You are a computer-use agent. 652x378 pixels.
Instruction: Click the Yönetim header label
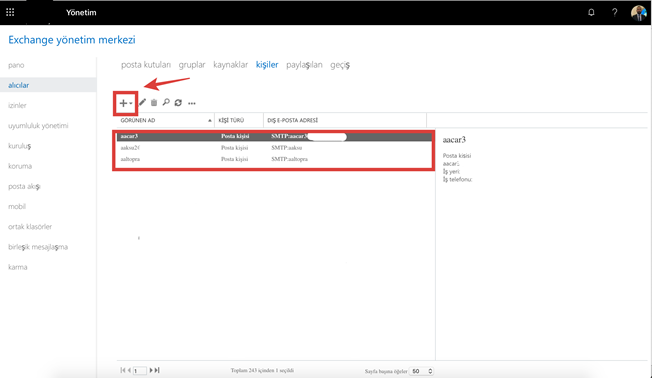click(81, 12)
